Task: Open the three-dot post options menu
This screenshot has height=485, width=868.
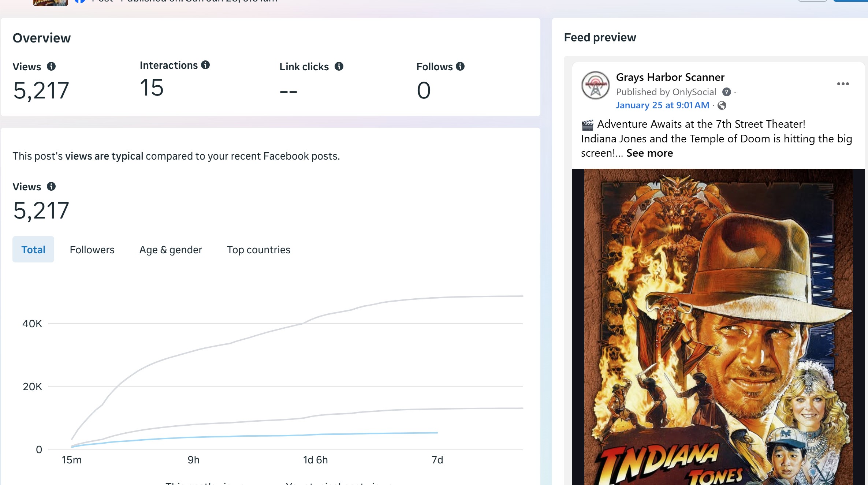Action: click(x=843, y=84)
